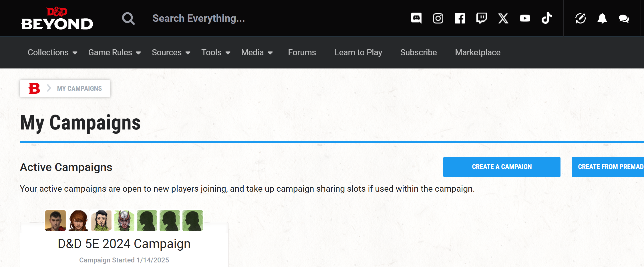Open the Instagram social icon
The height and width of the screenshot is (267, 644).
coord(438,18)
